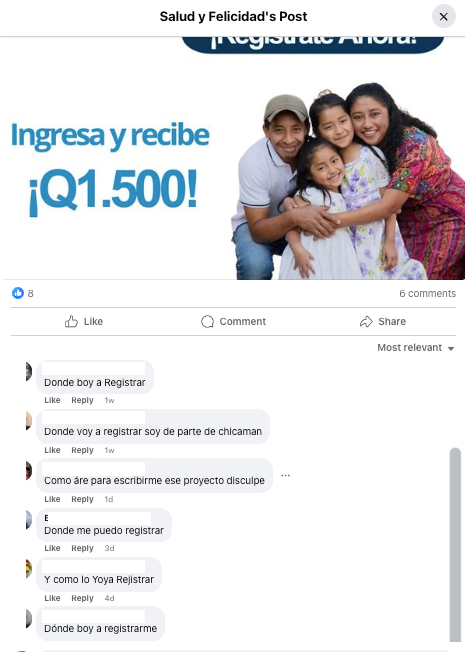Click the comments scrollbar thumb
The image size is (465, 652).
tap(455, 545)
